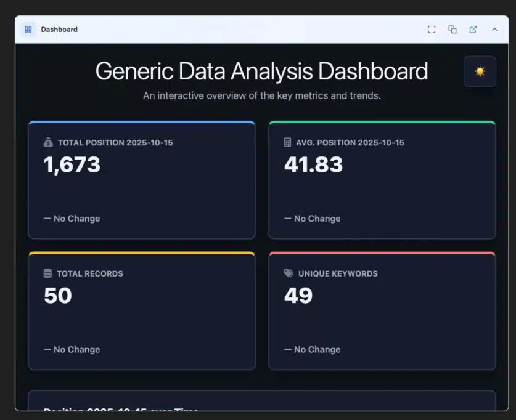Image resolution: width=516 pixels, height=420 pixels.
Task: Click the database icon beside Total Records
Action: tap(48, 273)
